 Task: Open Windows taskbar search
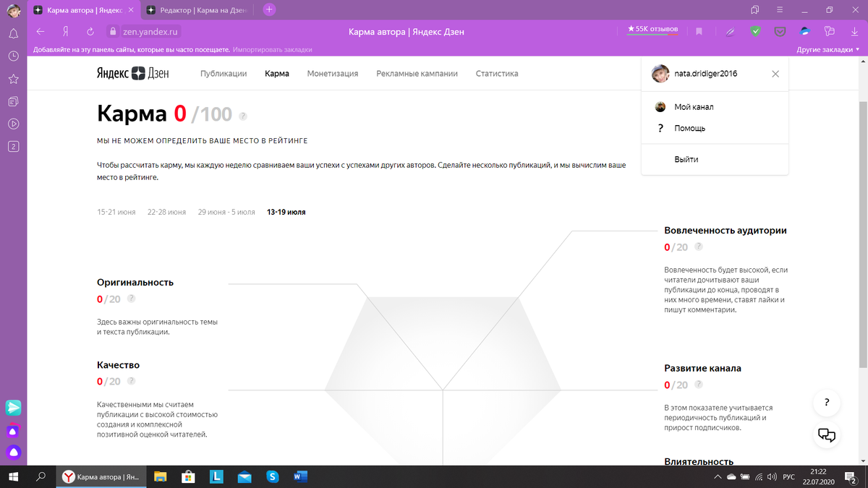point(41,476)
